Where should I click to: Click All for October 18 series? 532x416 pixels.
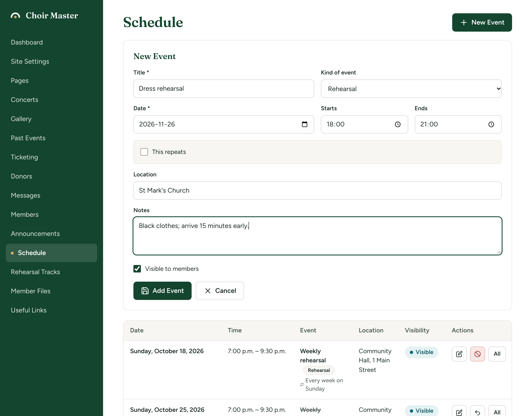497,354
